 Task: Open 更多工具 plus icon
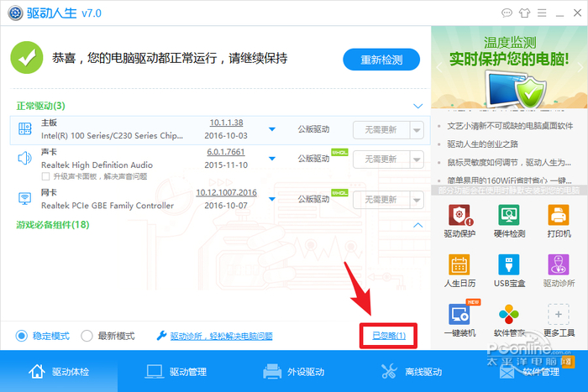559,315
